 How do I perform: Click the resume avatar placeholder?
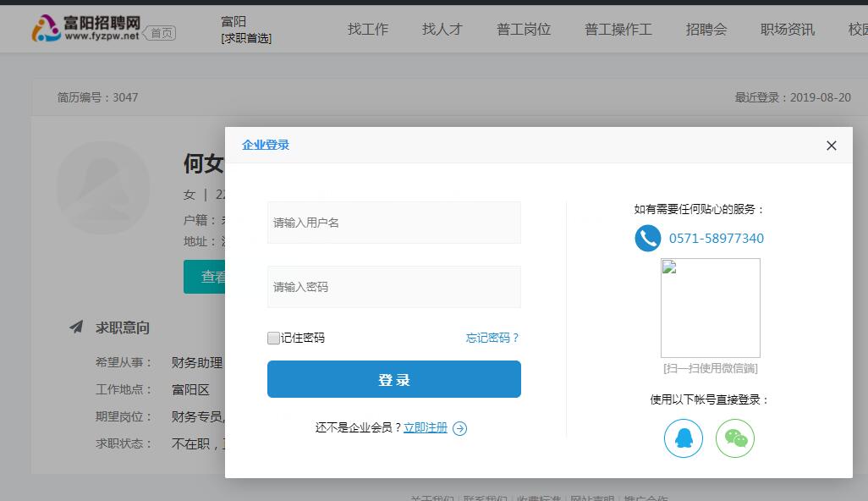click(103, 188)
